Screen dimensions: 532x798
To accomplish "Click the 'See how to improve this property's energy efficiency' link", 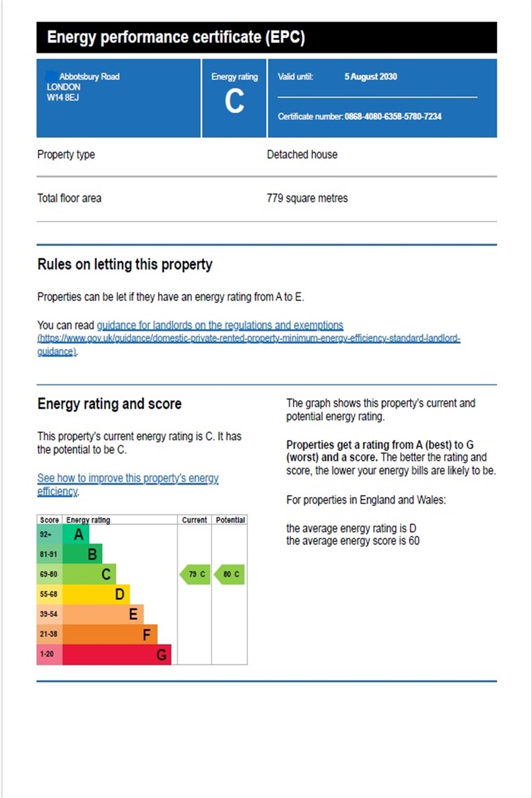I will point(128,484).
